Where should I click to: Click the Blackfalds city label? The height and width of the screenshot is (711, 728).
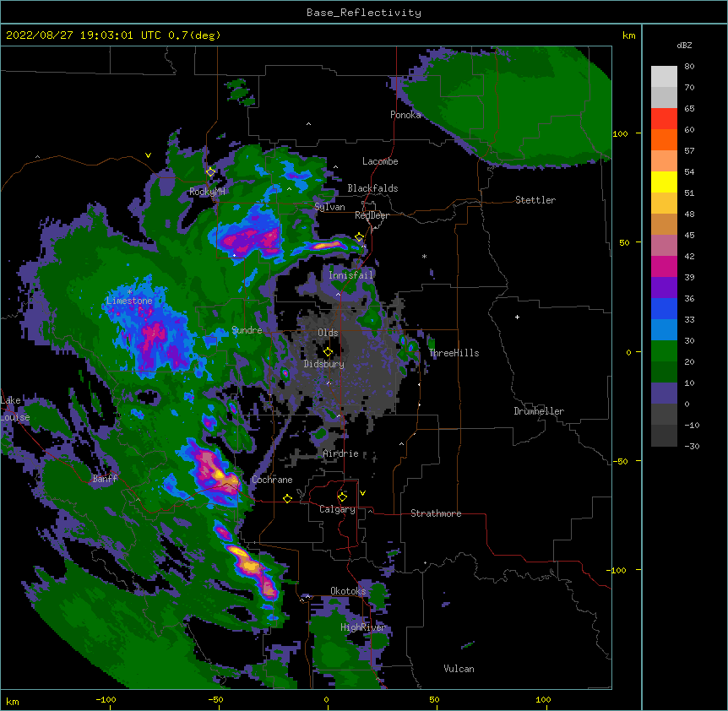372,188
